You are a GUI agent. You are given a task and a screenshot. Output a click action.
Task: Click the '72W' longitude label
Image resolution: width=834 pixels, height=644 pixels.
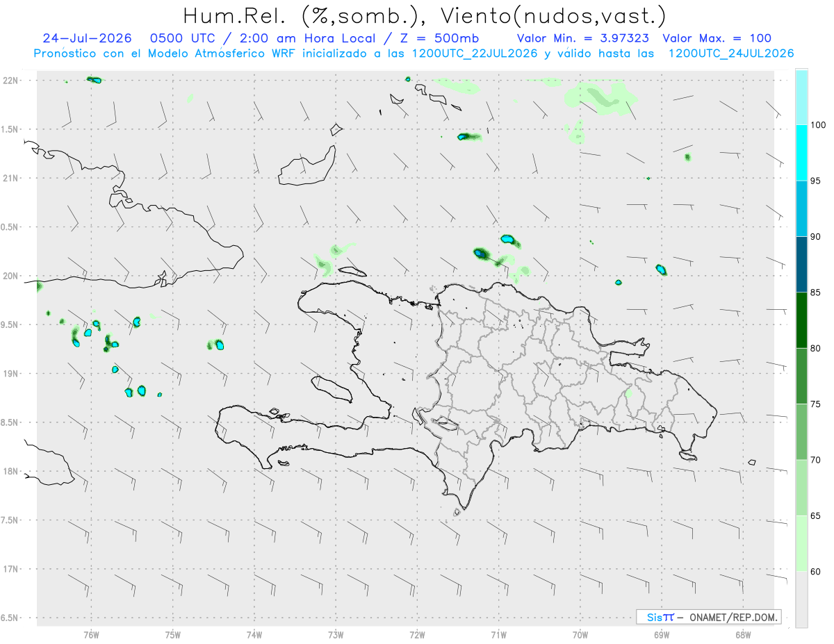(418, 635)
